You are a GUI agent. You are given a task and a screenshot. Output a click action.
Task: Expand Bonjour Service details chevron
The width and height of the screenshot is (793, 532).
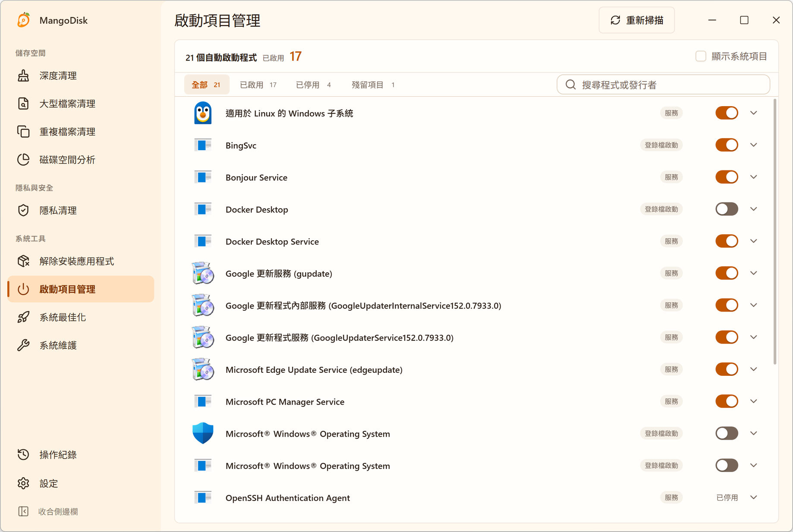(754, 177)
